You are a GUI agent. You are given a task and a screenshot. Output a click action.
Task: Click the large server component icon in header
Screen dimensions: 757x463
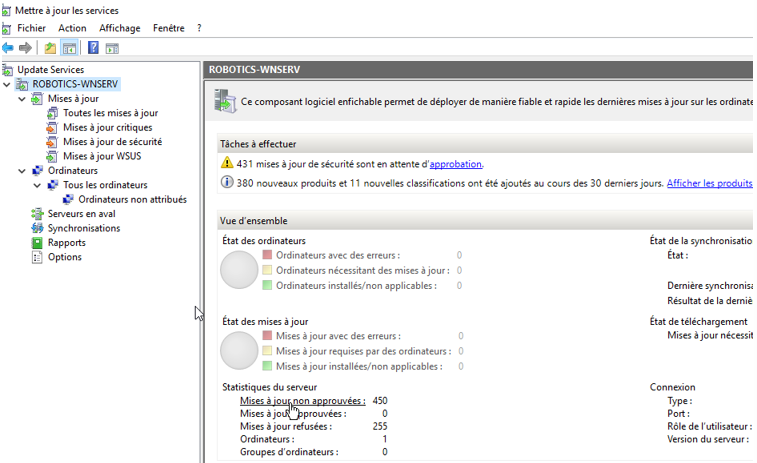point(225,101)
